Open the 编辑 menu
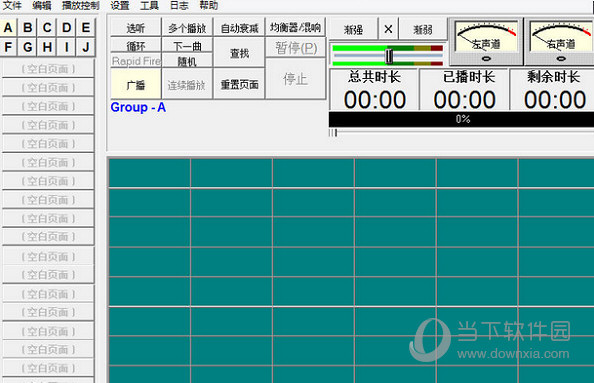The width and height of the screenshot is (594, 383). (x=42, y=5)
